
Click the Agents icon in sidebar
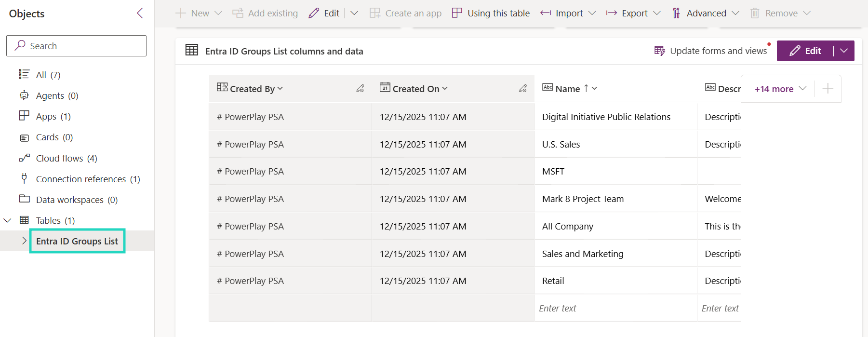coord(24,95)
